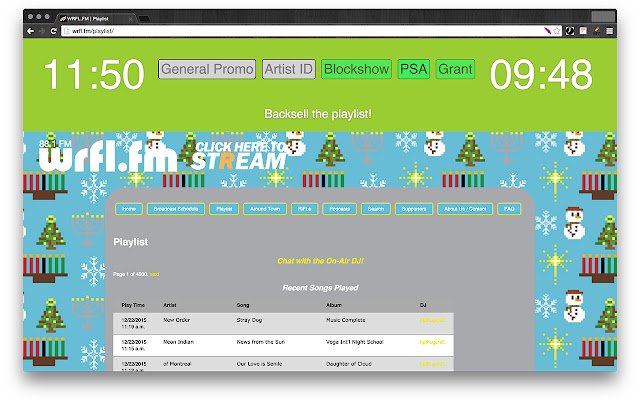Click the Music Complete album cell

[346, 320]
